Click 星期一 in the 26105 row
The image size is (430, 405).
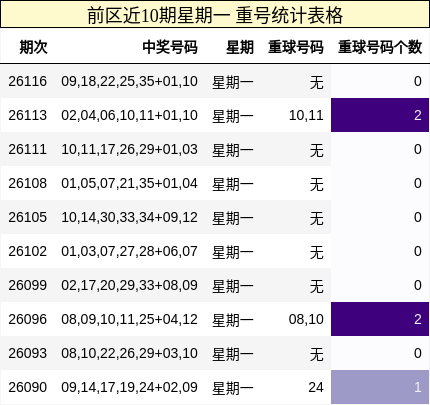233,218
